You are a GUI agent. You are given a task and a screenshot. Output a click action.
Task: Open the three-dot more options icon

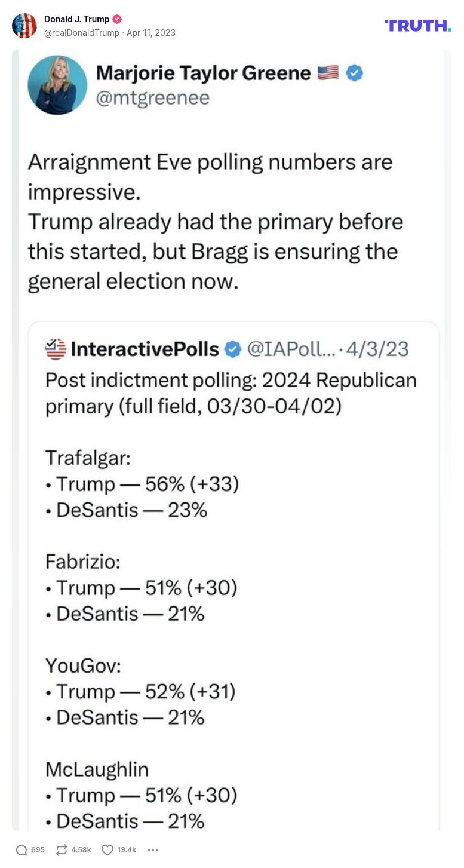point(153,849)
